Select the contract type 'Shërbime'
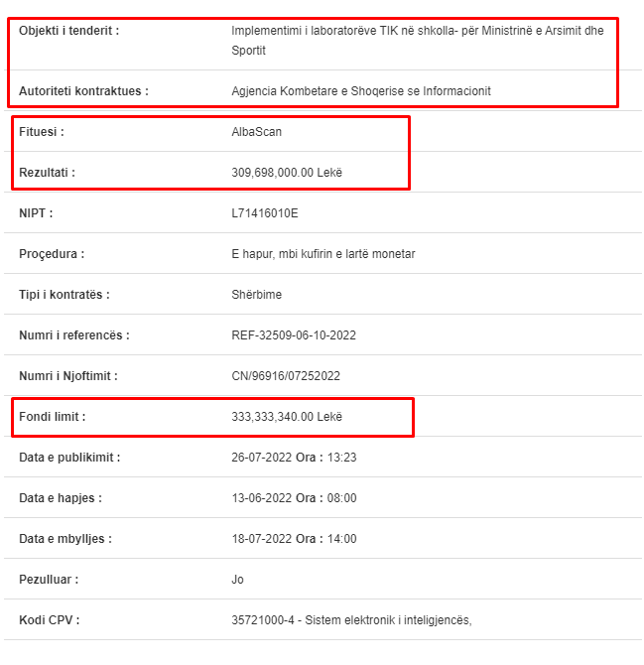Screen dimensions: 644x665 256,295
